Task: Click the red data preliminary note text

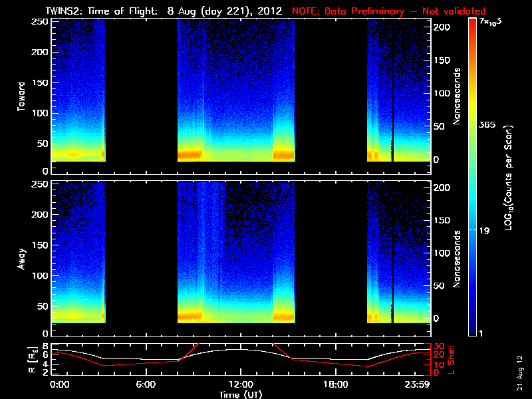Action: 389,11
